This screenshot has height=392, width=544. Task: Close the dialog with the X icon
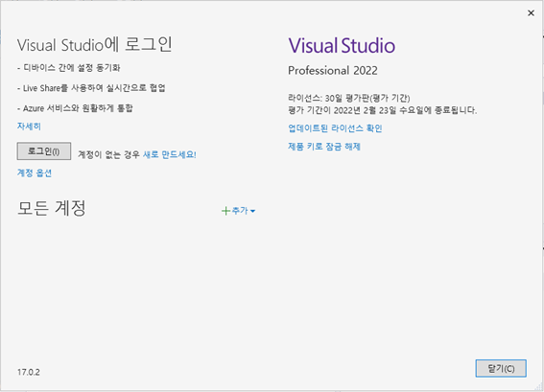pos(531,13)
